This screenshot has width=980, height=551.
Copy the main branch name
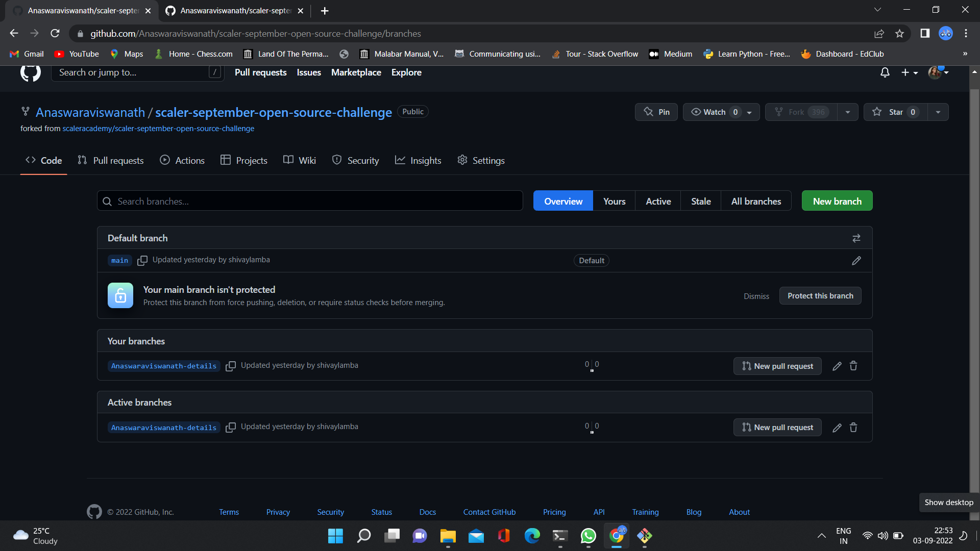[x=142, y=260]
